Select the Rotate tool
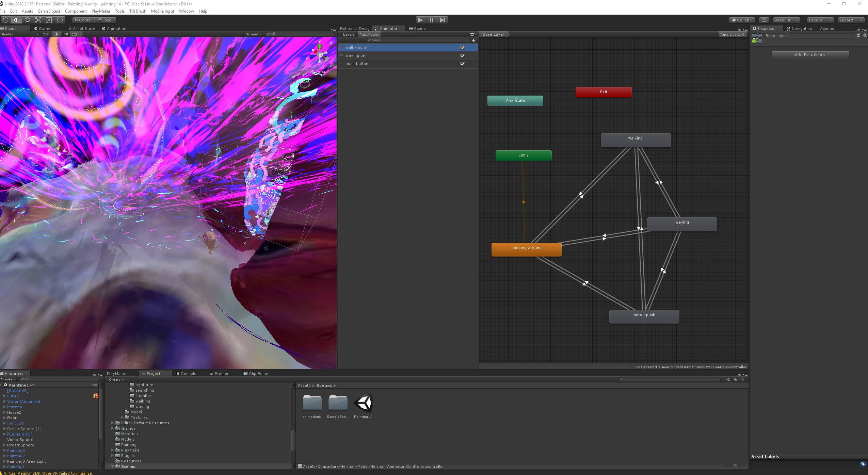This screenshot has width=868, height=475. point(27,20)
